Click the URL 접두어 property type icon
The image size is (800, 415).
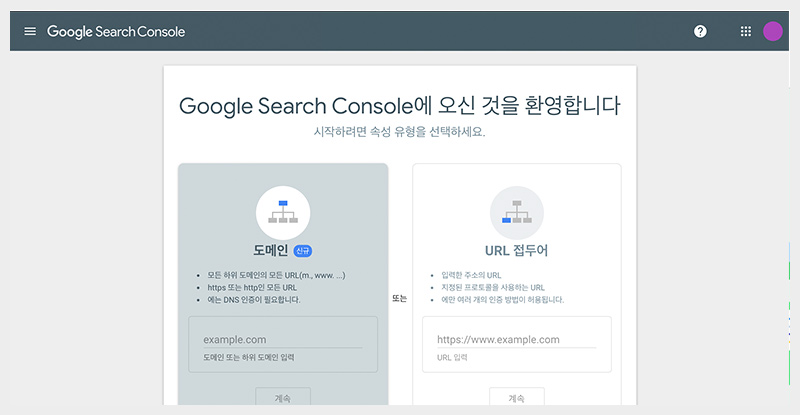tap(516, 212)
